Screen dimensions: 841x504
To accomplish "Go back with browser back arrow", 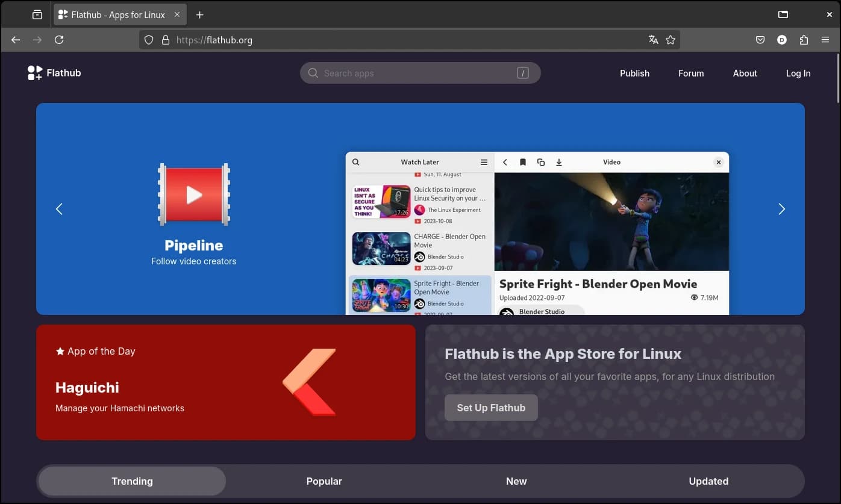I will 16,40.
